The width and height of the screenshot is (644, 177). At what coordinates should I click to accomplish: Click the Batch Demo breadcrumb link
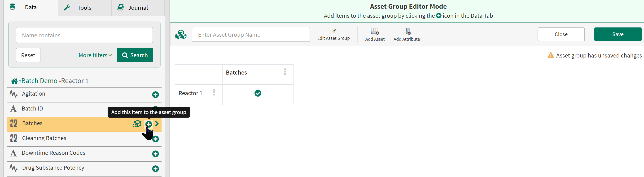(x=39, y=81)
